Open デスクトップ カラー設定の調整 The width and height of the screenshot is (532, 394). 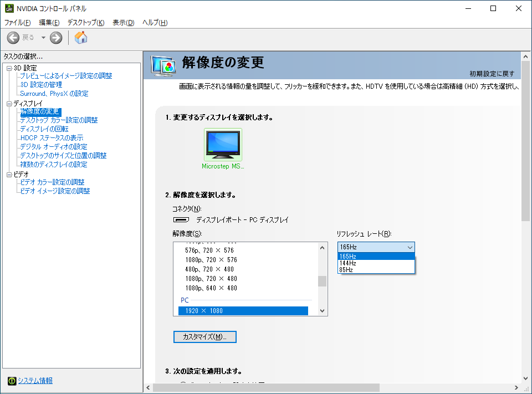(x=59, y=120)
